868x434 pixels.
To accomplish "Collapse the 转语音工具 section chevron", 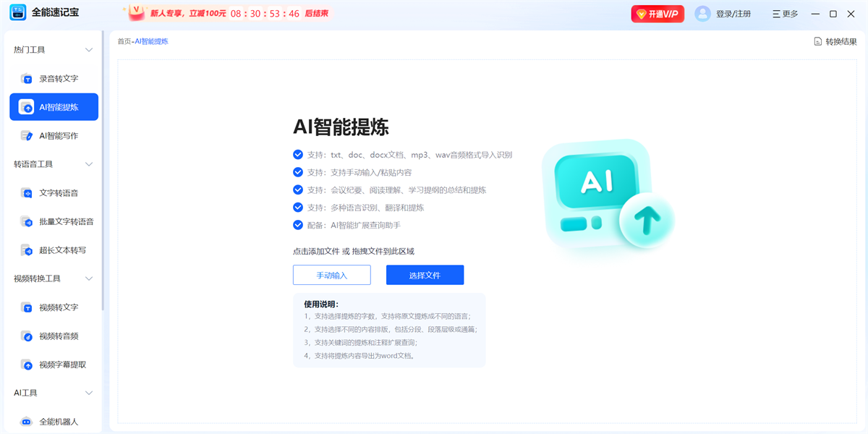I will coord(89,164).
